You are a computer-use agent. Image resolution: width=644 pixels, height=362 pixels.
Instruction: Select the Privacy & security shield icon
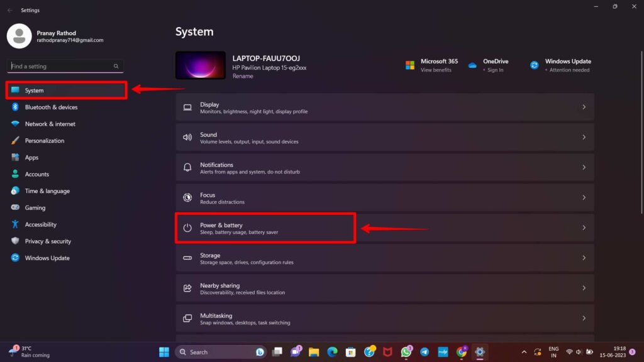point(14,241)
